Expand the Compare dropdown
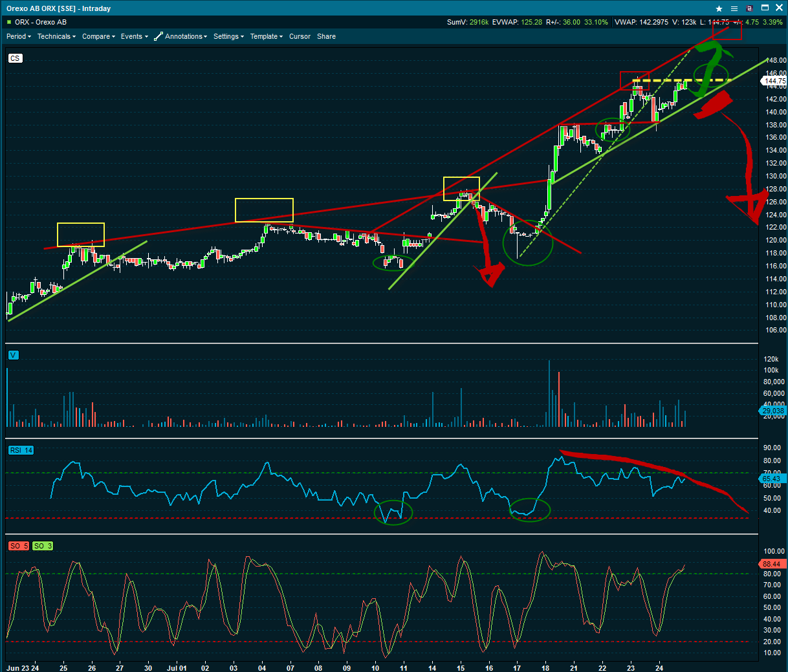788x672 pixels. pyautogui.click(x=98, y=37)
